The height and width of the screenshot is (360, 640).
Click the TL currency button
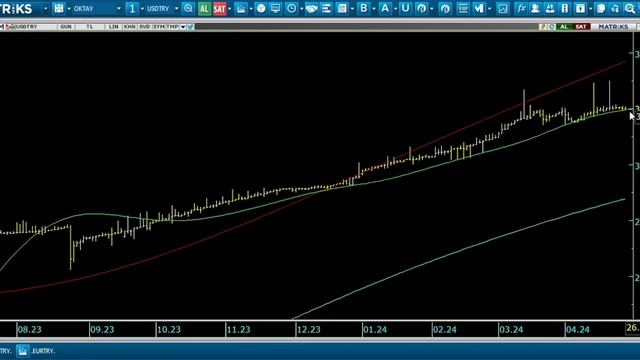pos(89,27)
